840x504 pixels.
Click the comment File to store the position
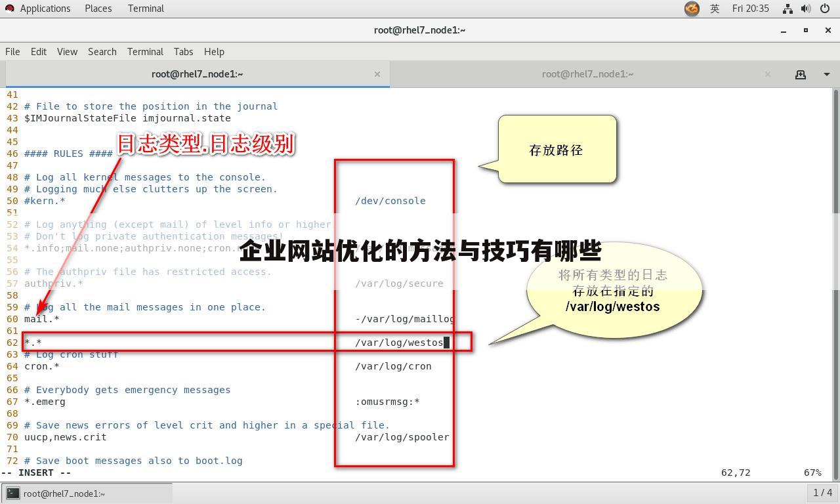click(x=151, y=106)
